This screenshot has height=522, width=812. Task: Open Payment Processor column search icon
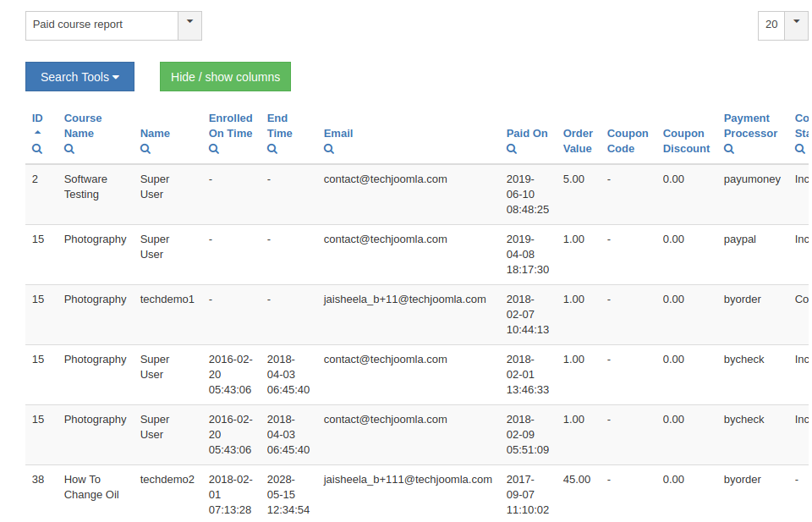[x=729, y=149]
